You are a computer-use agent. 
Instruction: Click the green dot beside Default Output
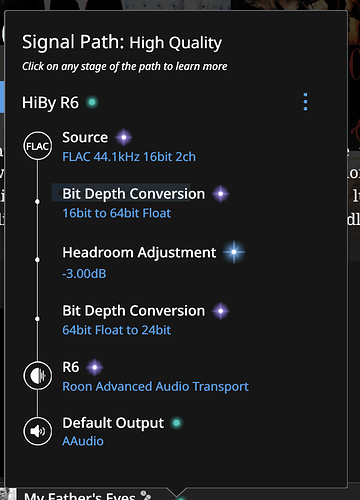click(x=177, y=423)
